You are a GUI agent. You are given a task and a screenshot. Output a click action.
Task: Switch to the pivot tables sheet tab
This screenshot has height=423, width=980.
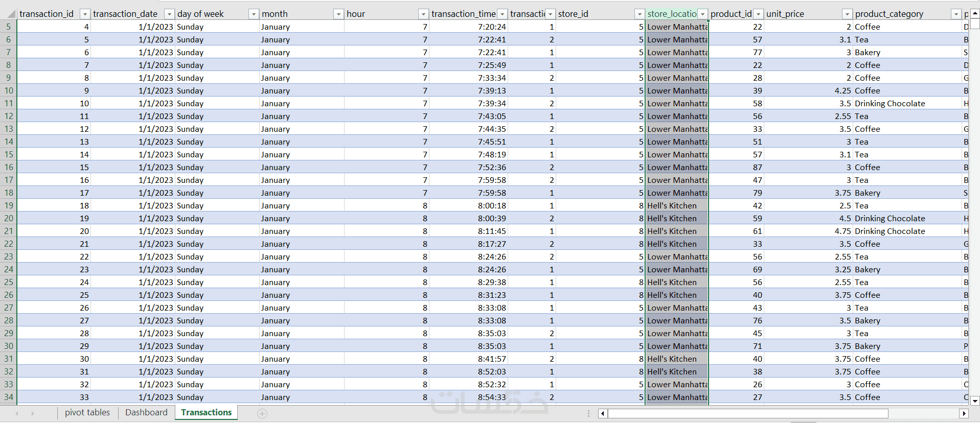(x=87, y=412)
